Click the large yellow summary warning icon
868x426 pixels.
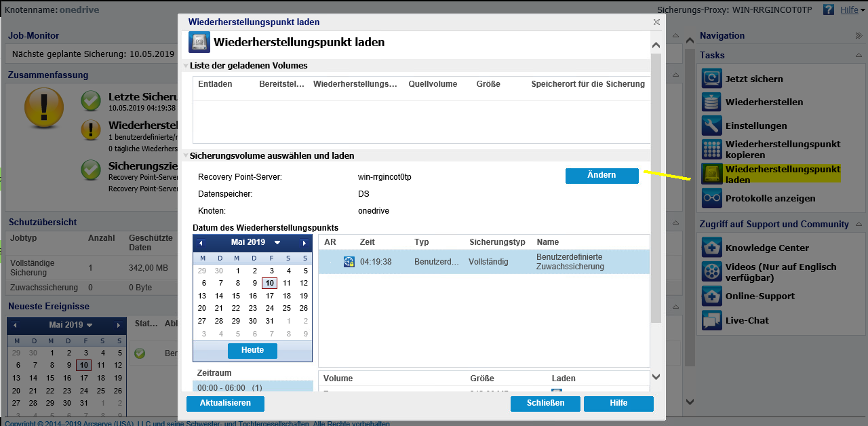pos(44,109)
